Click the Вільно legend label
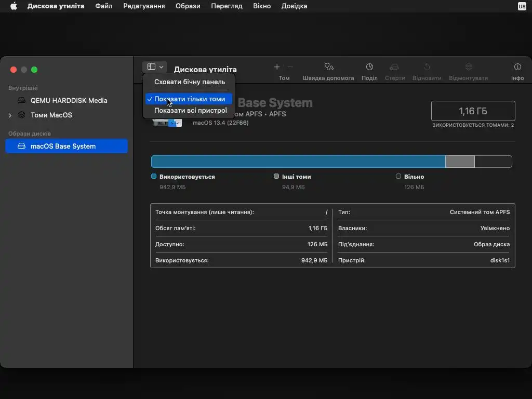This screenshot has width=532, height=399. (414, 177)
